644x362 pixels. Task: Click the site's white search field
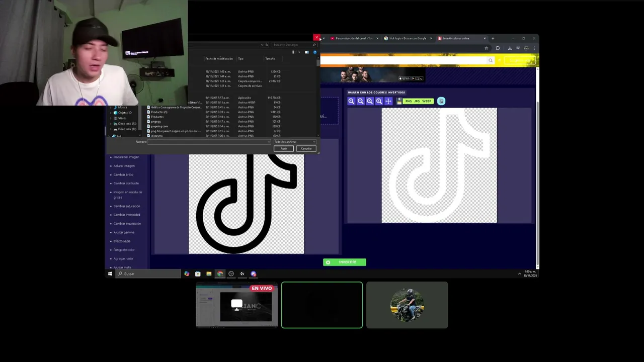click(x=404, y=60)
